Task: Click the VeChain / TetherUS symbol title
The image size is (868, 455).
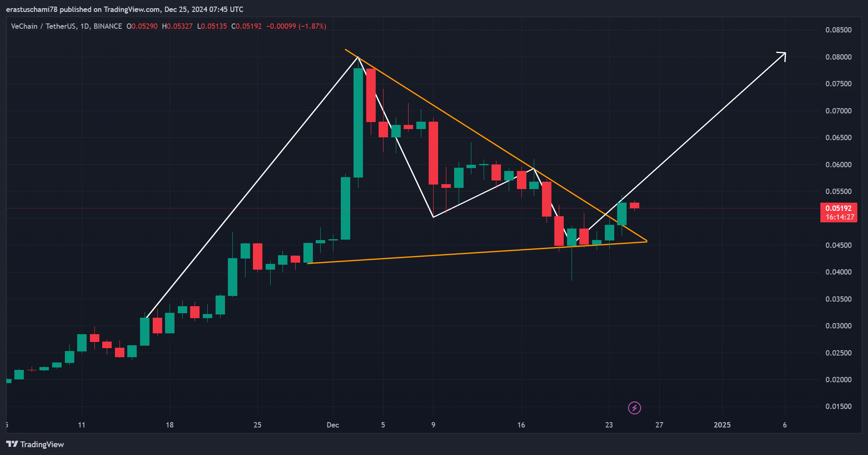Action: point(44,26)
